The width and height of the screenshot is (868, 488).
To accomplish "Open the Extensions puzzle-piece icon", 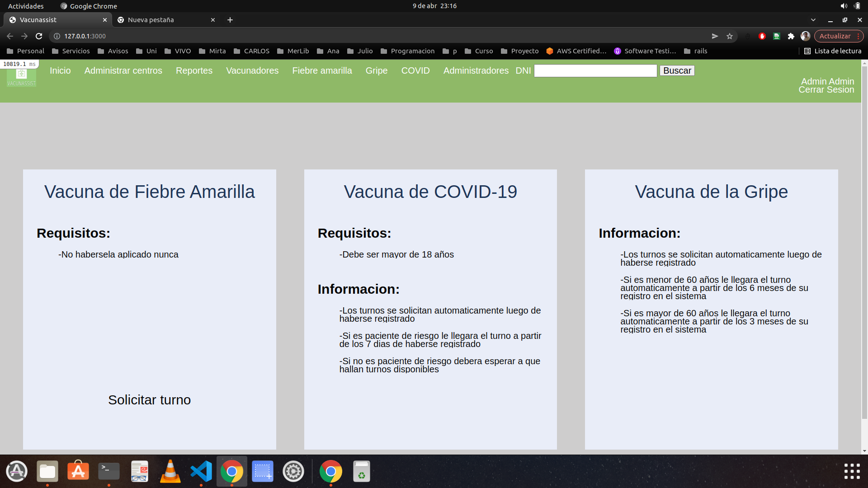I will [791, 36].
